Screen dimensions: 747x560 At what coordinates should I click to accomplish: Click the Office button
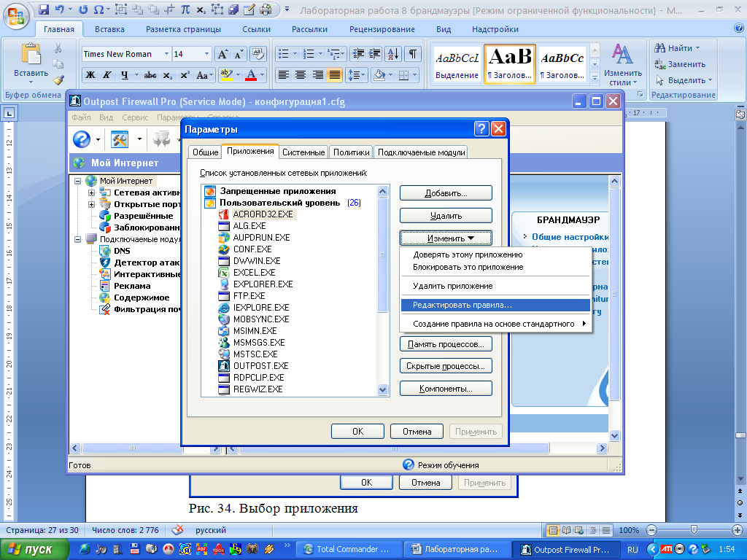(x=16, y=16)
